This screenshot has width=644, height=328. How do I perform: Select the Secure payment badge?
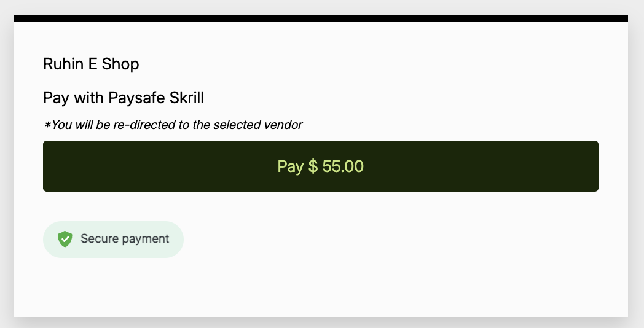[x=113, y=239]
